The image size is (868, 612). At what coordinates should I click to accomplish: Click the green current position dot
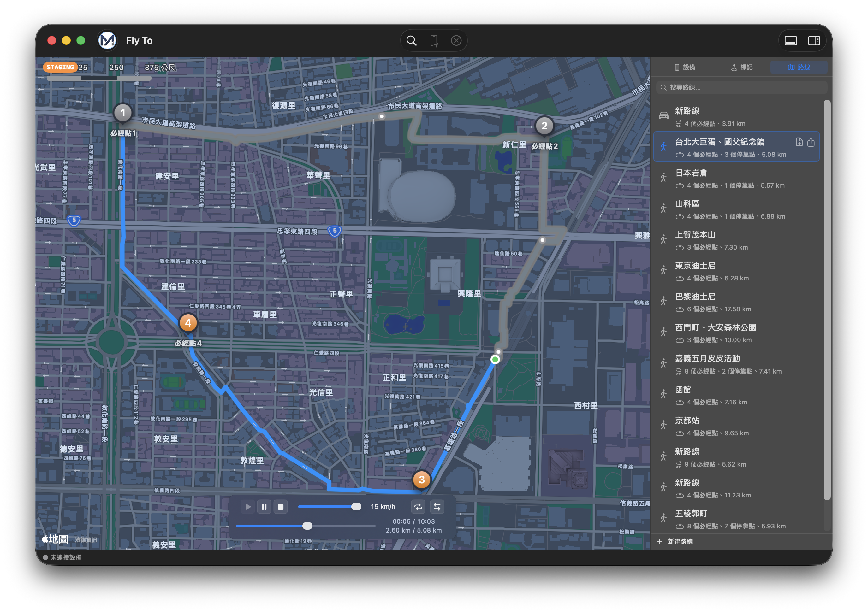point(495,359)
